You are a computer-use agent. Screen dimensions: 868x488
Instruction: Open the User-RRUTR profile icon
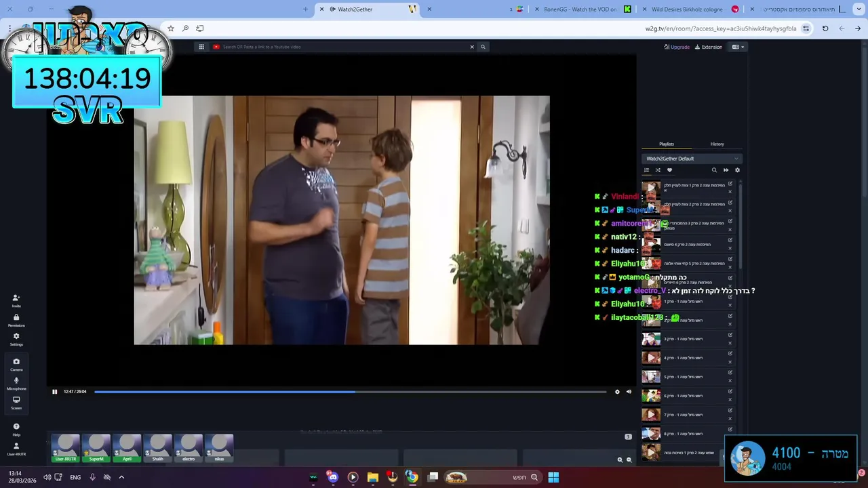(16, 449)
